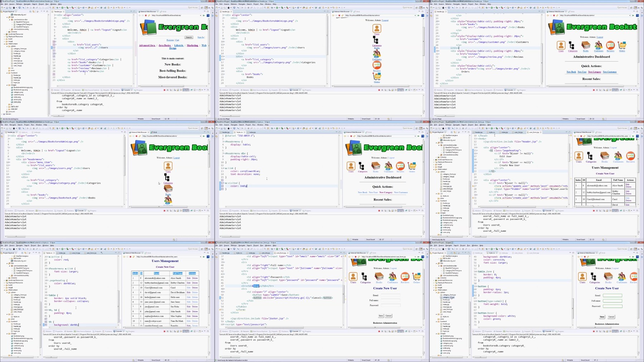
Task: Click red Terminate console button in top-right window
Action: (594, 90)
